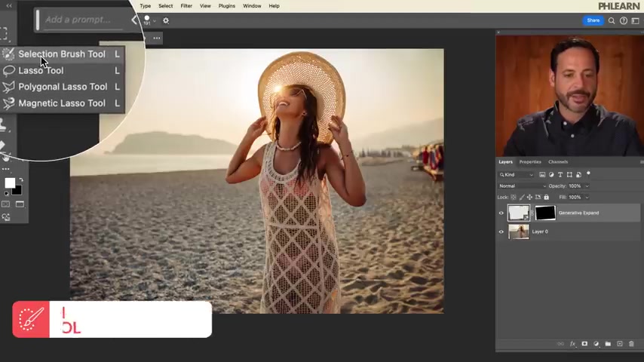Add a layer style fx
The image size is (644, 362).
click(572, 344)
